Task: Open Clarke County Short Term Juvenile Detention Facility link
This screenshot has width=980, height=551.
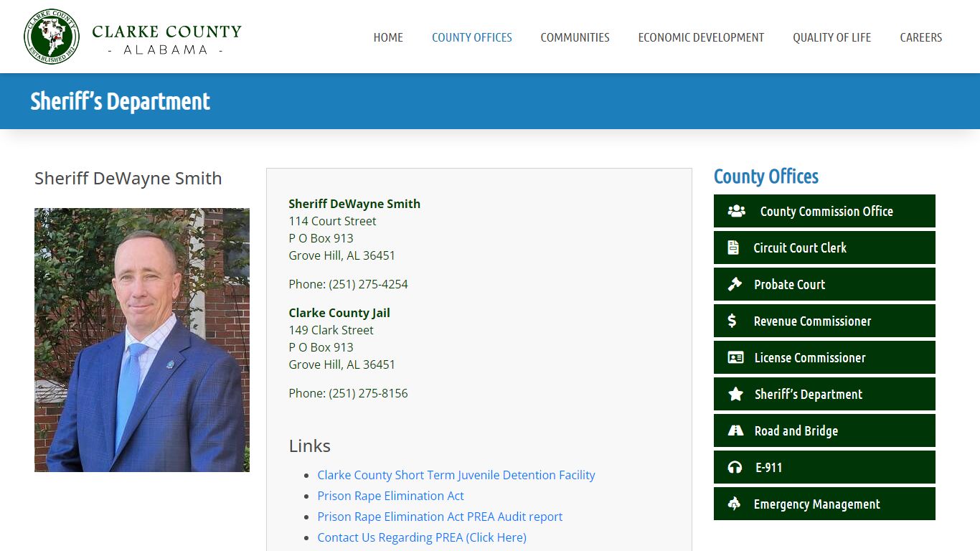Action: [456, 475]
